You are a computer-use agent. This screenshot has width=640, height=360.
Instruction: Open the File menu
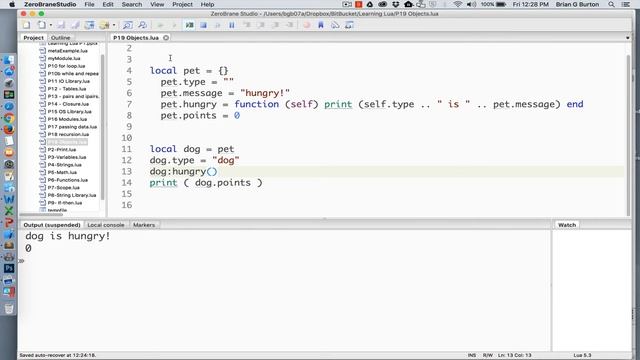click(89, 4)
